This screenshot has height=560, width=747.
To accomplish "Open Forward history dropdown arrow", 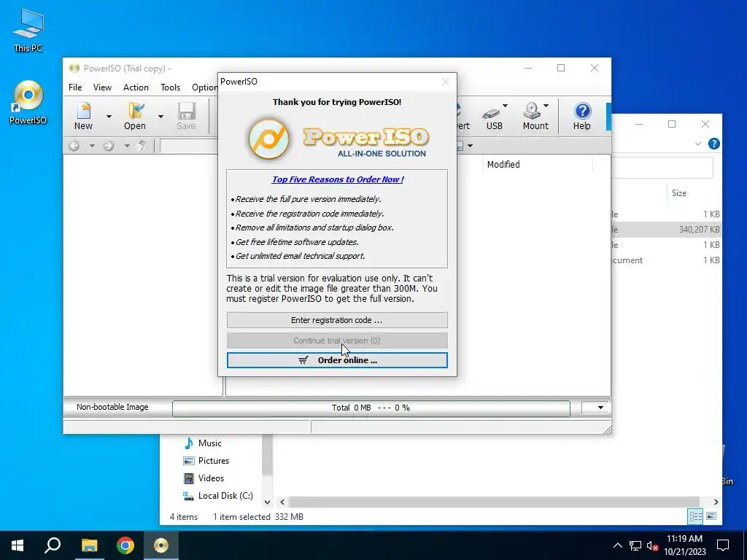I will pos(127,146).
